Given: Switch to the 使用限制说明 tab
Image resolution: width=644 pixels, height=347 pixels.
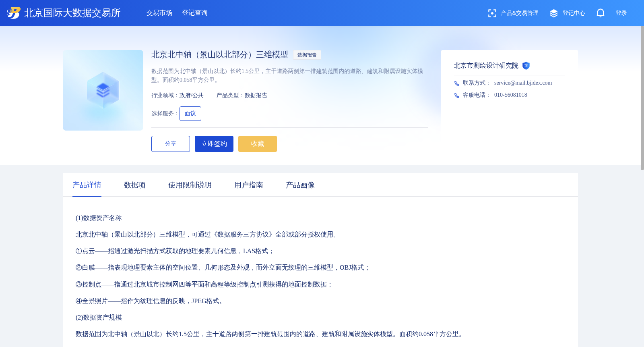Looking at the screenshot, I should point(190,185).
